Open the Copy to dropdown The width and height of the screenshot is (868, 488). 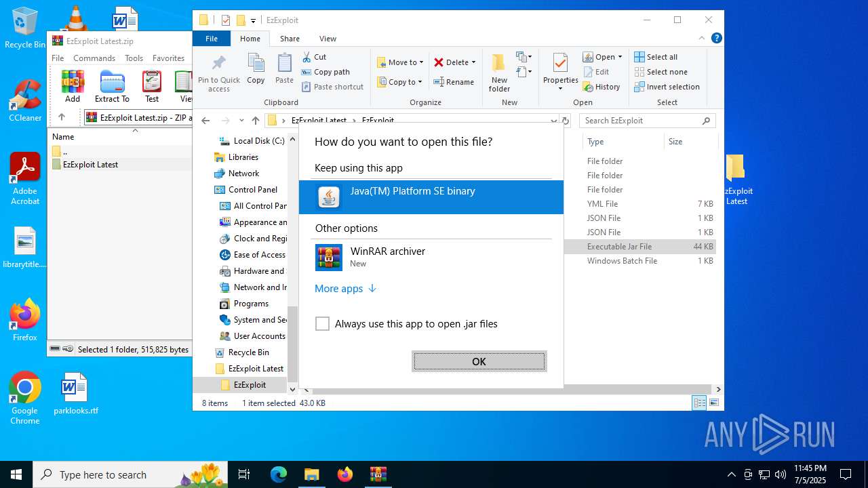pyautogui.click(x=399, y=82)
